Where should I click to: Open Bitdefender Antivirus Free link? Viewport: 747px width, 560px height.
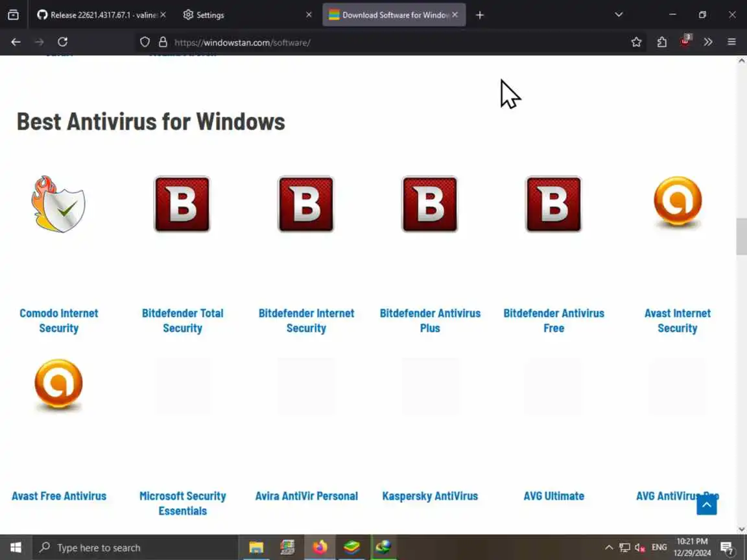tap(554, 320)
